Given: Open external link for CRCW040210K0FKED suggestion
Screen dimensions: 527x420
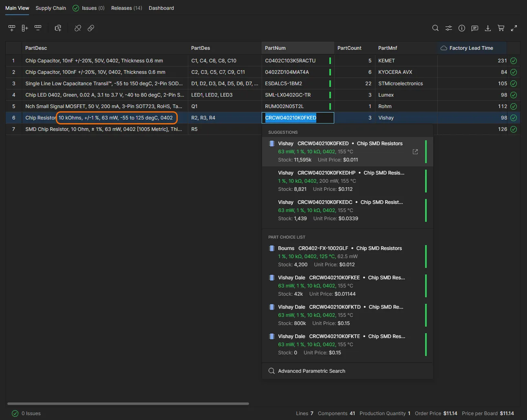Looking at the screenshot, I should coord(415,152).
